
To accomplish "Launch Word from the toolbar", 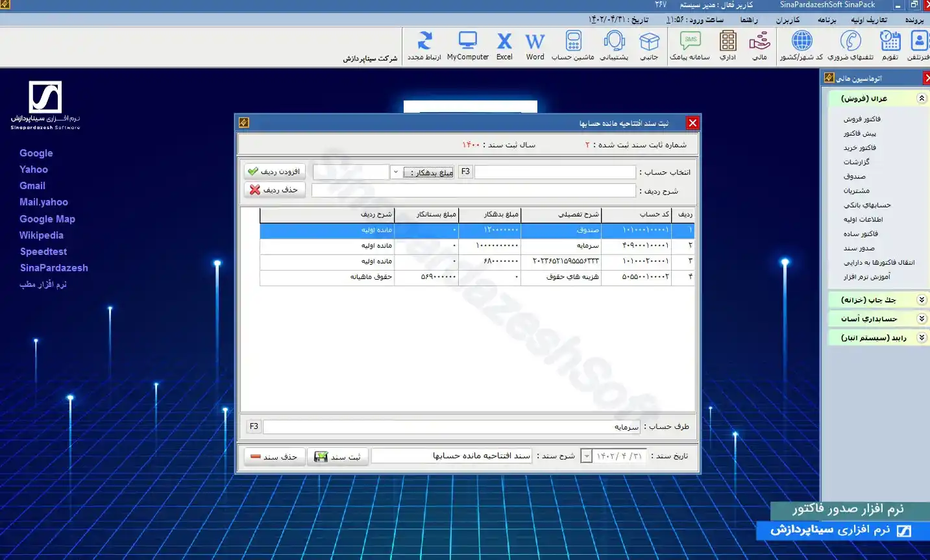I will (x=535, y=45).
